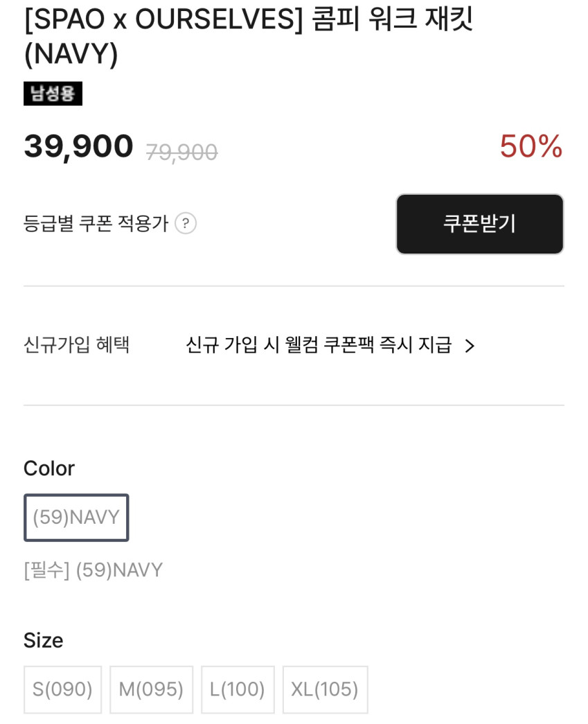This screenshot has width=588, height=724.
Task: Click the [필수] (59)NAVY selected option text
Action: point(93,570)
